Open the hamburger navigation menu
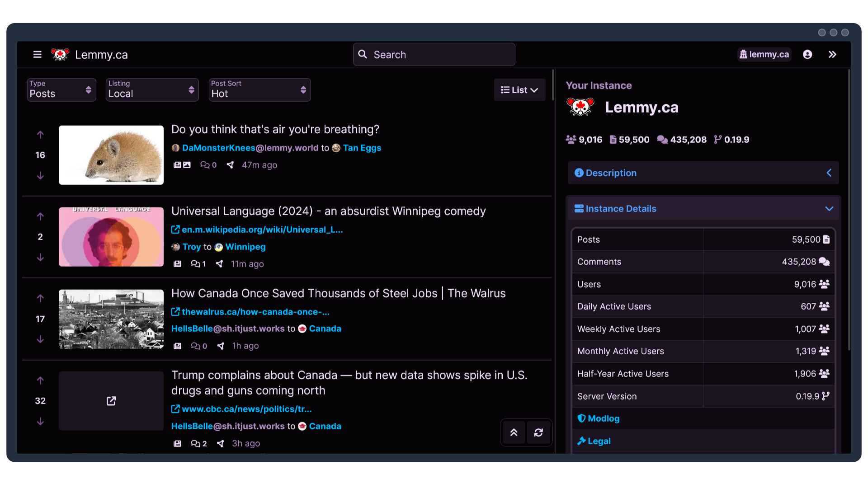868x488 pixels. [37, 54]
